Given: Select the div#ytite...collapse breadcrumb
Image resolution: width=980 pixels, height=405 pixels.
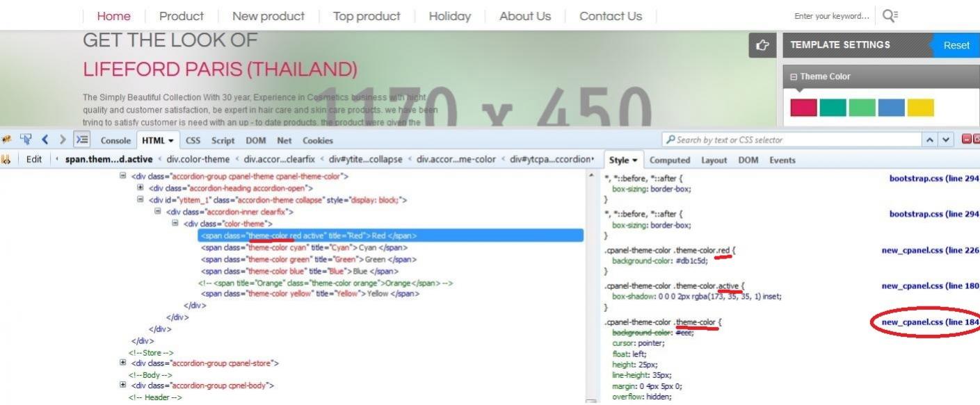Looking at the screenshot, I should click(x=365, y=159).
